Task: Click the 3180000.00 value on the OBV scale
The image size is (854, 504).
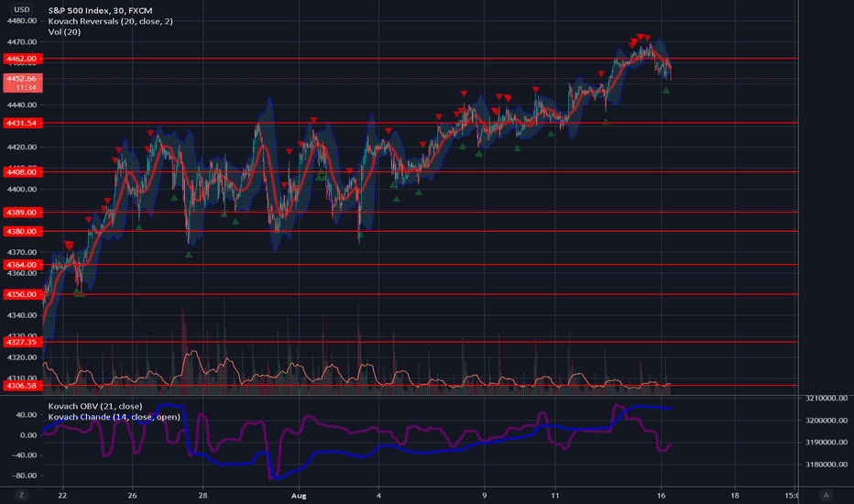Action: (827, 465)
